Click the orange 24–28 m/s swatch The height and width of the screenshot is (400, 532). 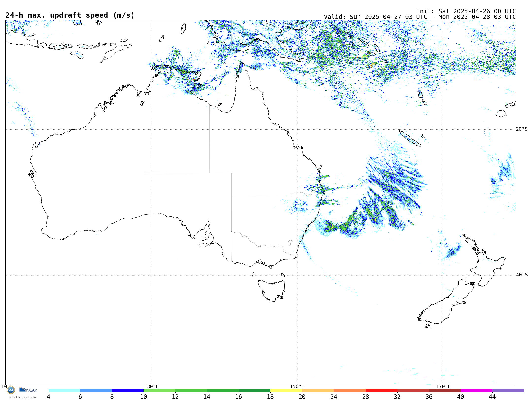click(x=350, y=391)
